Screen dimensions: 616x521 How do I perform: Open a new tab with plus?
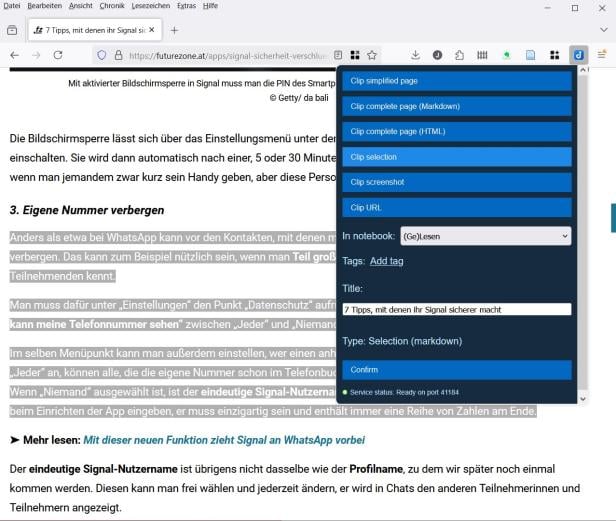tap(174, 30)
